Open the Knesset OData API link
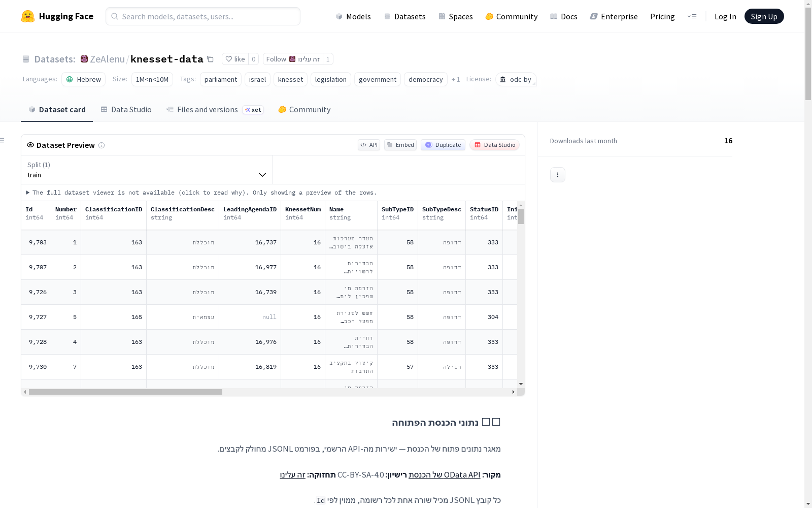 (x=445, y=474)
